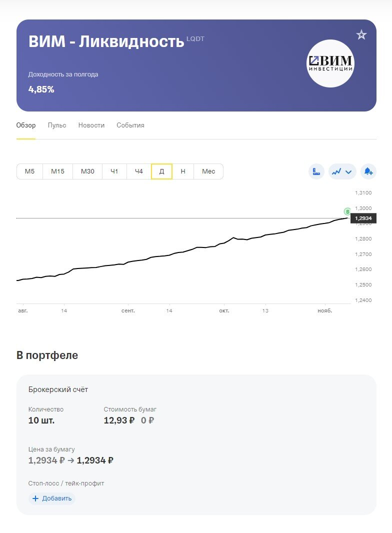Select the weekly Н timeframe
Screen dimensions: 392x533
click(183, 171)
